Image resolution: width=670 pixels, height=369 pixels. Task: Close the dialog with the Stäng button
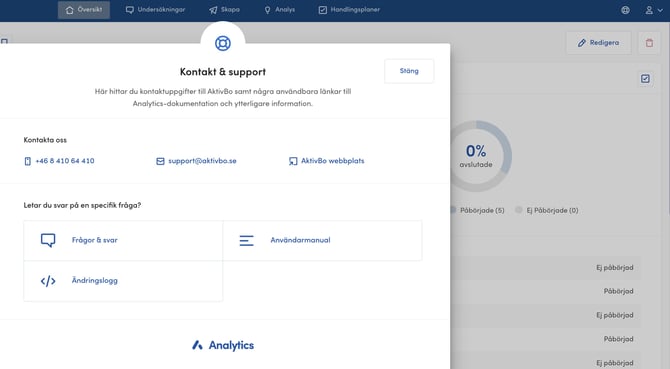click(x=409, y=71)
